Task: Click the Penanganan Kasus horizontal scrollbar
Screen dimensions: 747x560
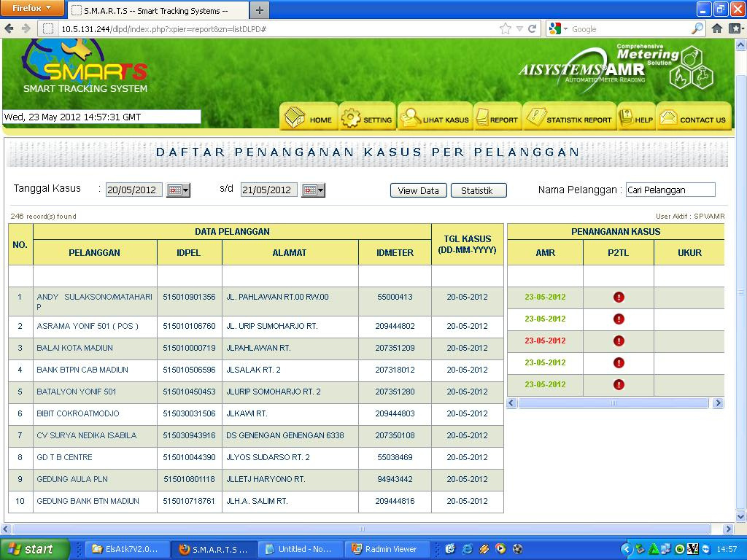Action: click(x=615, y=403)
